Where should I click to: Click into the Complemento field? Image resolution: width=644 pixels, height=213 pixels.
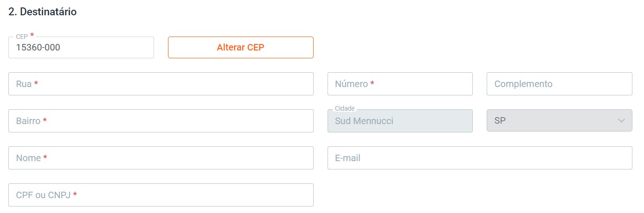[559, 84]
